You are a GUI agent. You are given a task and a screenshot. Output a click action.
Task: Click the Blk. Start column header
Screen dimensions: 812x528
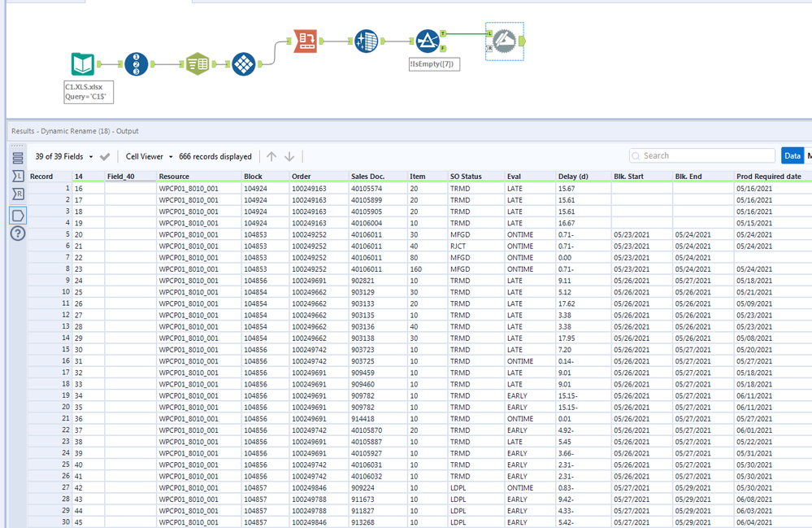pos(642,177)
